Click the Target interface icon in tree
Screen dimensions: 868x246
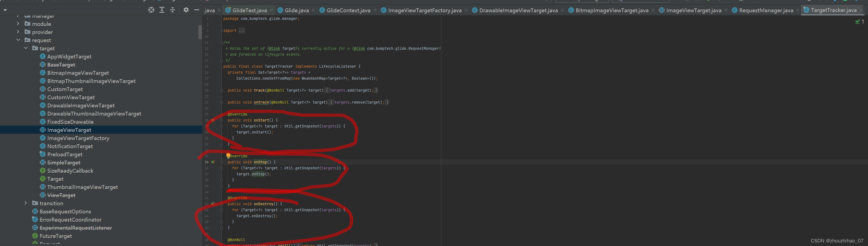tap(43, 179)
